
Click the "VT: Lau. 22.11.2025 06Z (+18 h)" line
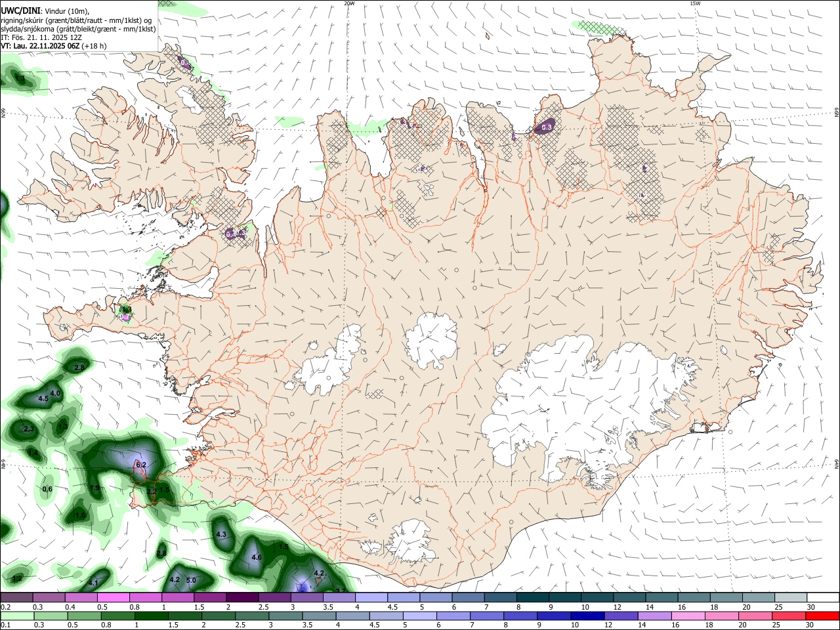pos(53,46)
